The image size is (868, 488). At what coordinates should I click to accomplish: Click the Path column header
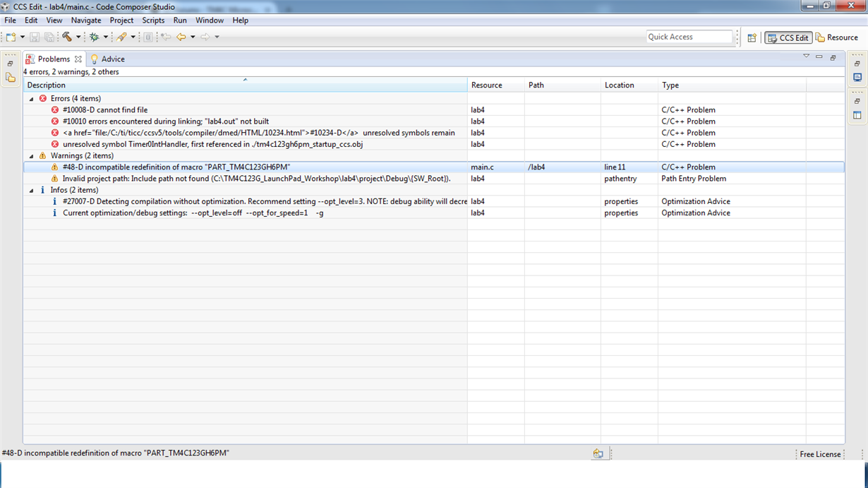tap(562, 85)
